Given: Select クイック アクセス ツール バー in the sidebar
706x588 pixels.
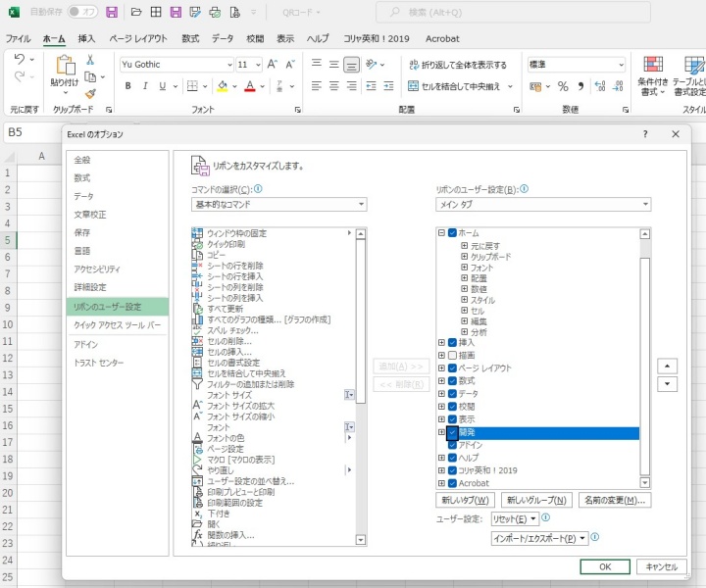Looking at the screenshot, I should 118,324.
